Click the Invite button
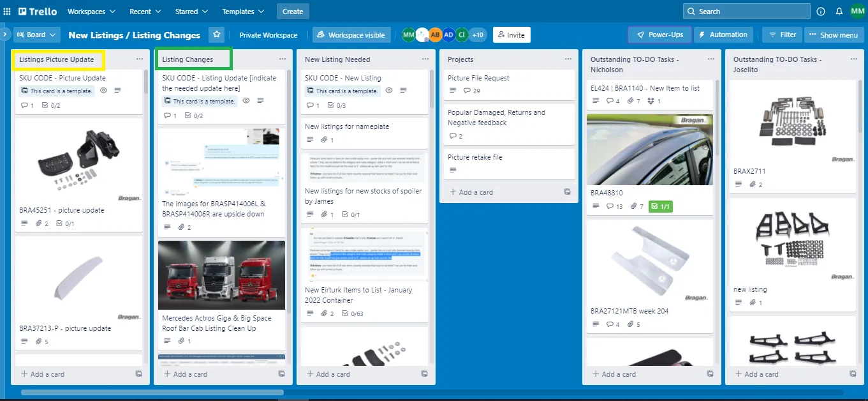The image size is (868, 401). tap(511, 35)
